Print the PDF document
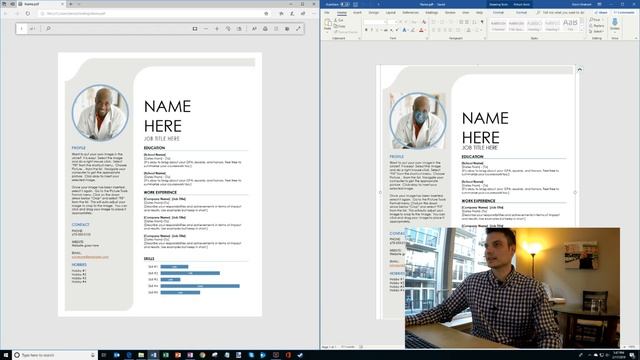This screenshot has height=360, width=640. [x=265, y=29]
